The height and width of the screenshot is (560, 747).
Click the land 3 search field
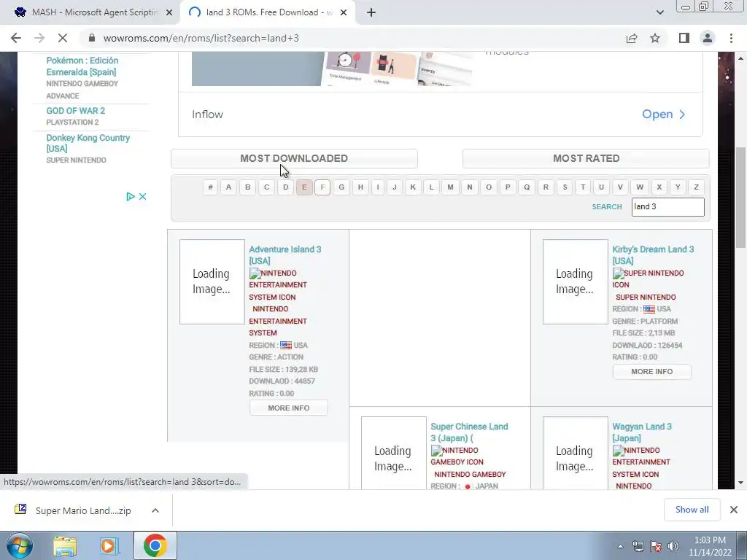(668, 206)
